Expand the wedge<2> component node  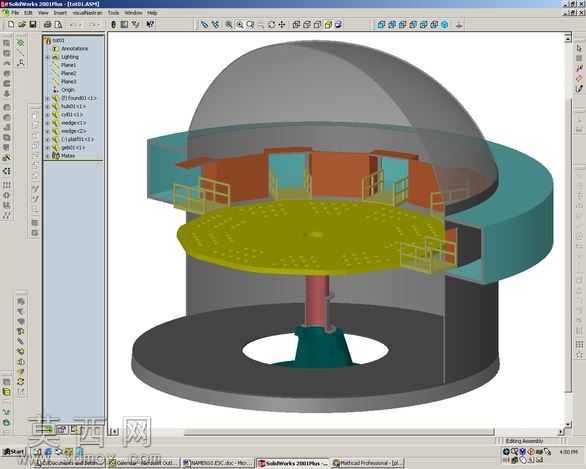[47, 131]
